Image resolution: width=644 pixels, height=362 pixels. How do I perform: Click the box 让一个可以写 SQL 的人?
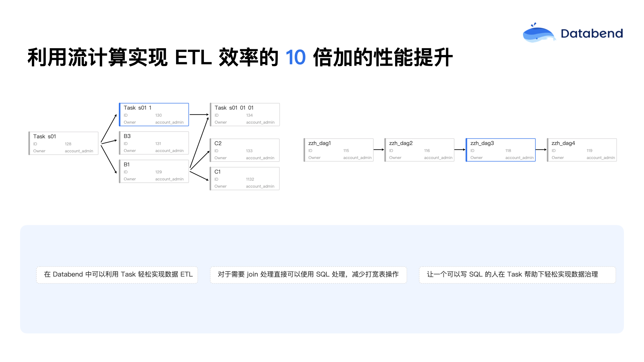pos(518,275)
